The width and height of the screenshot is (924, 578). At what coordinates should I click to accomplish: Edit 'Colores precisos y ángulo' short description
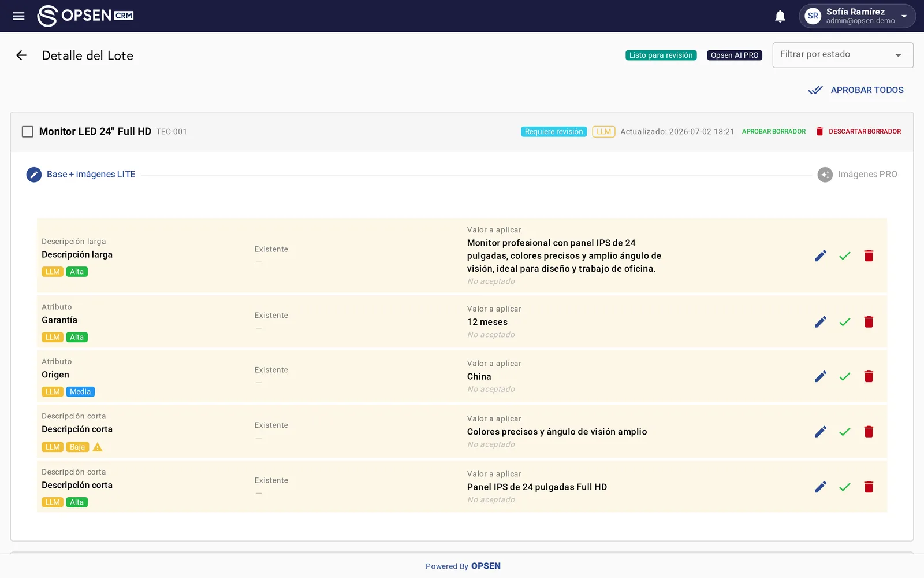point(821,432)
